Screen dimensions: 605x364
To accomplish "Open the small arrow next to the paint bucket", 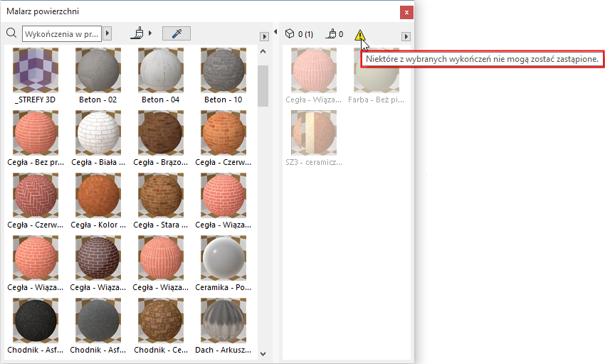I will 150,33.
